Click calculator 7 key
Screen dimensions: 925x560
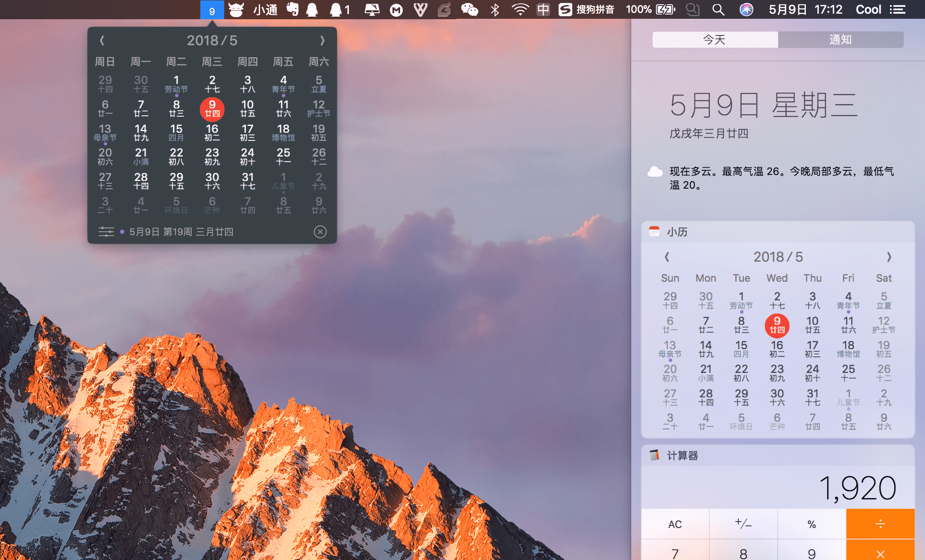click(675, 550)
